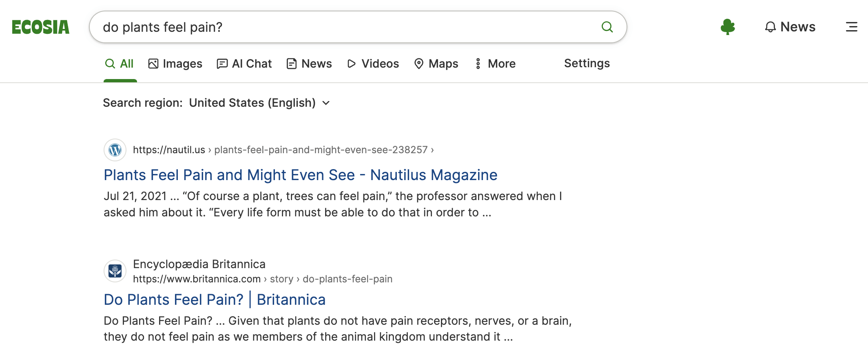Click the nautil.us WordPress favicon

point(115,150)
